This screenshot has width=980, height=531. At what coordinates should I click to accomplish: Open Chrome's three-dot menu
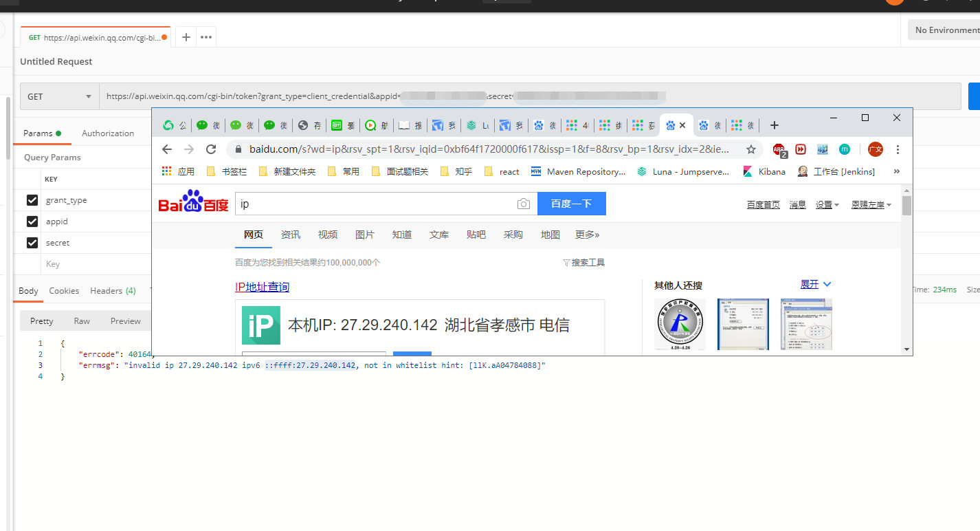(x=898, y=149)
